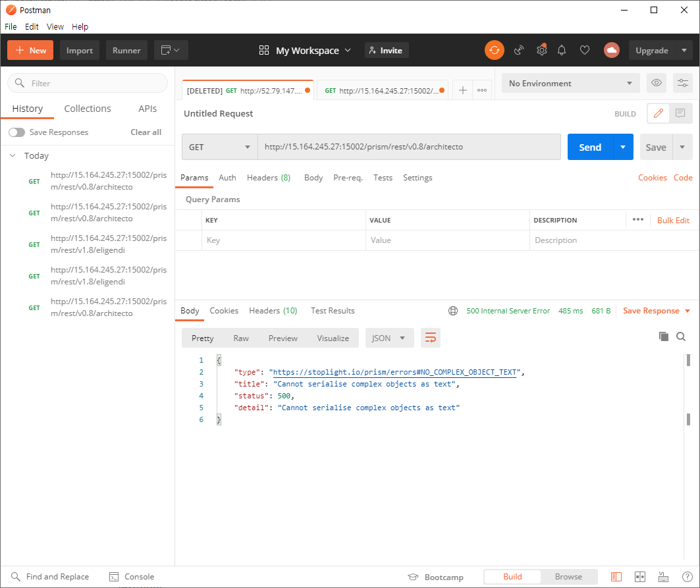
Task: Open help question mark icon
Action: (687, 577)
